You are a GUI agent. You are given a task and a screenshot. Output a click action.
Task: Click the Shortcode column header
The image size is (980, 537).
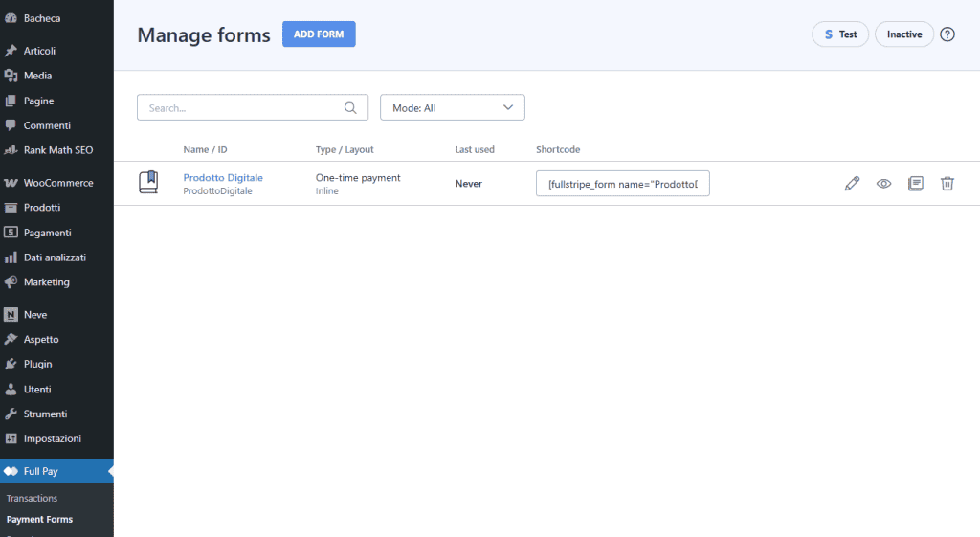point(558,149)
